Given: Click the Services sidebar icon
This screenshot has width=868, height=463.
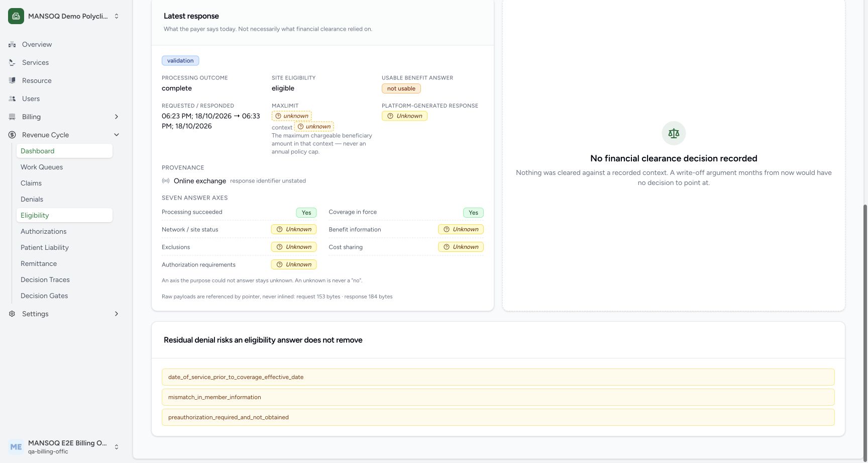Looking at the screenshot, I should click(12, 62).
